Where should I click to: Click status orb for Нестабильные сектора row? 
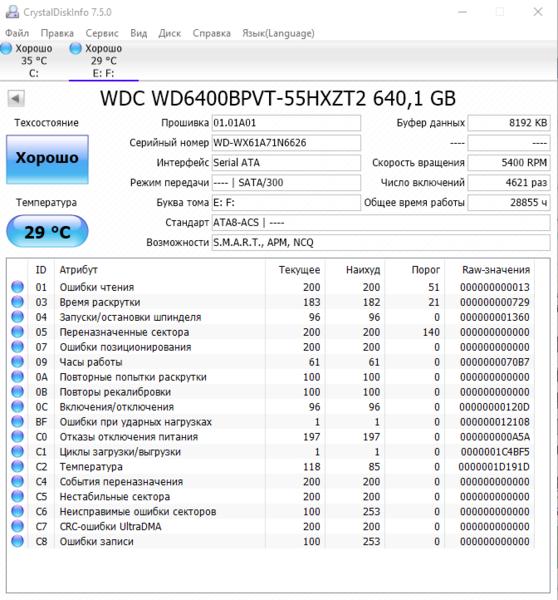[18, 496]
